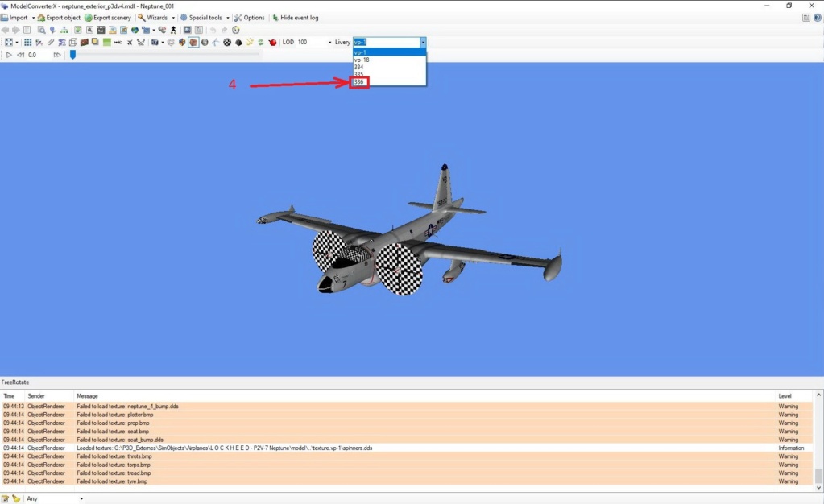Click the monitor screenshot icon

tap(187, 30)
